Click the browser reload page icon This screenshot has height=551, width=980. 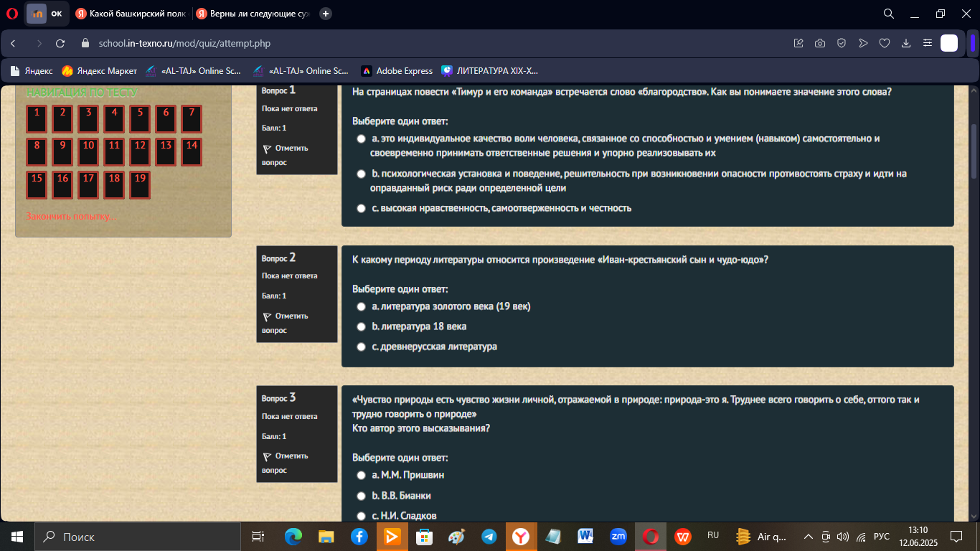60,43
